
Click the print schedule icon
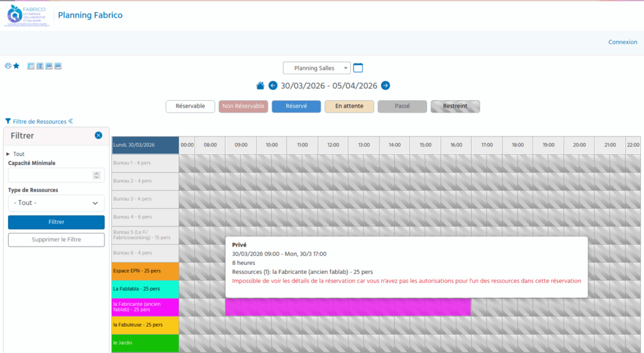8,66
